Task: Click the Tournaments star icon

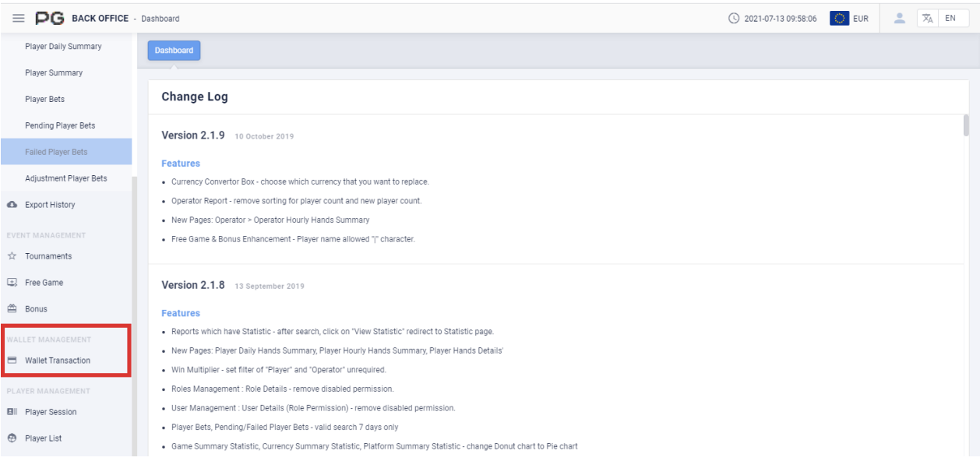Action: [12, 256]
